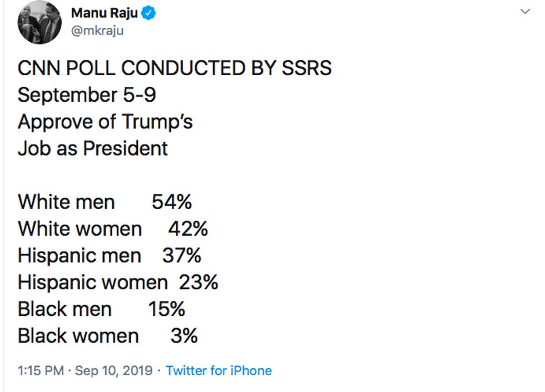Click the Approve of Trump's text line
Screen dimensions: 545x392
[105, 122]
